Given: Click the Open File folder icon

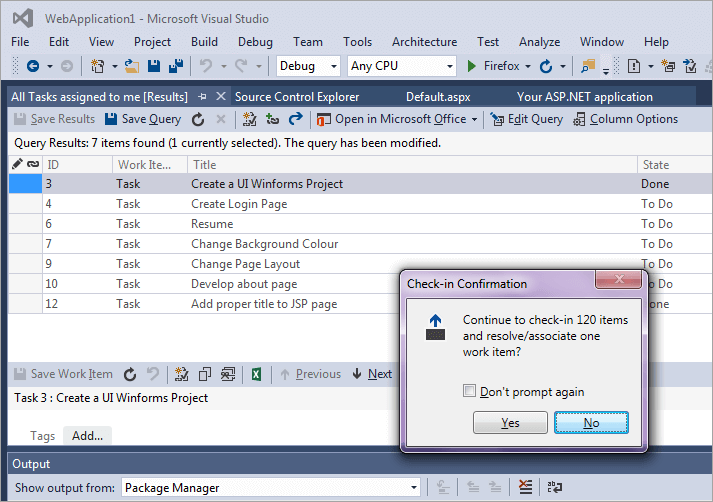Looking at the screenshot, I should coord(132,66).
